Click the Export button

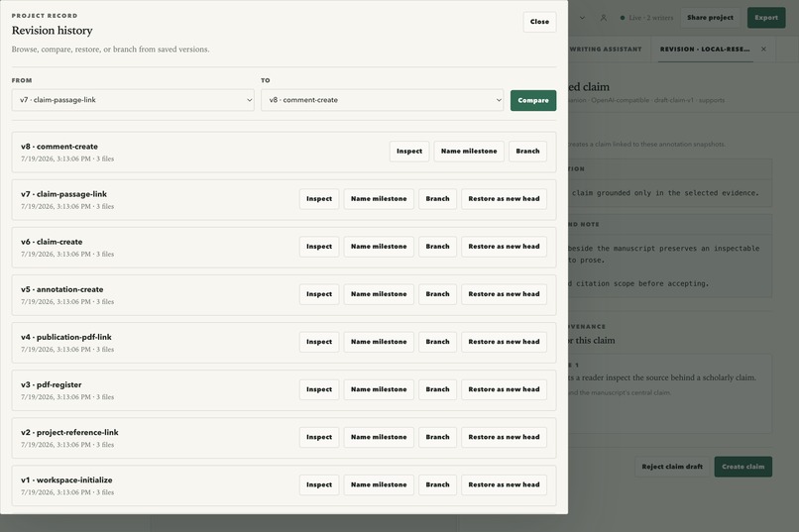tap(766, 18)
